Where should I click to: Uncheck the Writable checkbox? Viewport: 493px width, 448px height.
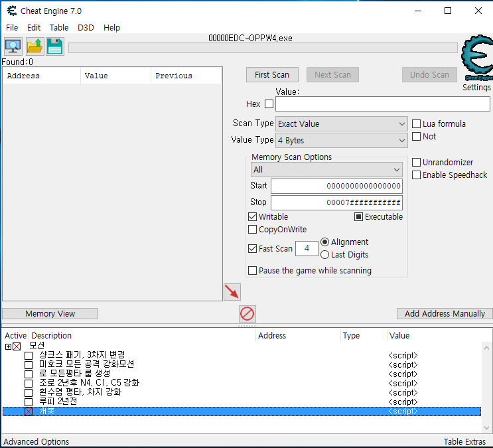click(x=253, y=217)
